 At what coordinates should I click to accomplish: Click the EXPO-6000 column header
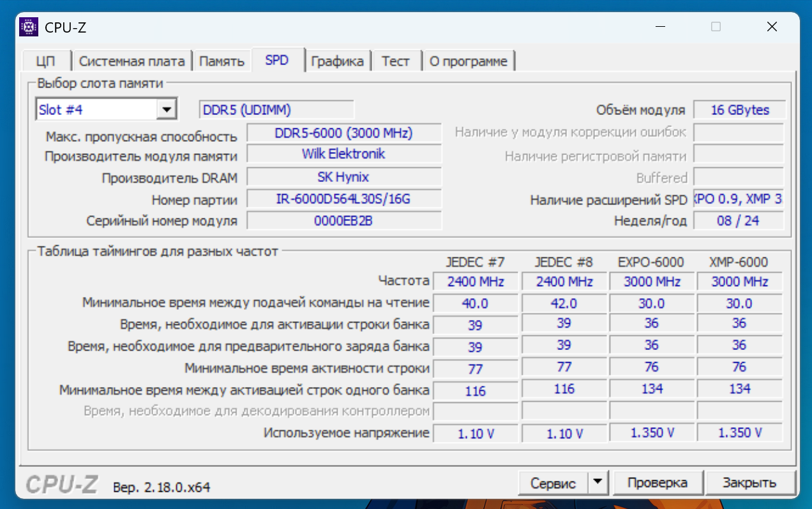pos(651,262)
